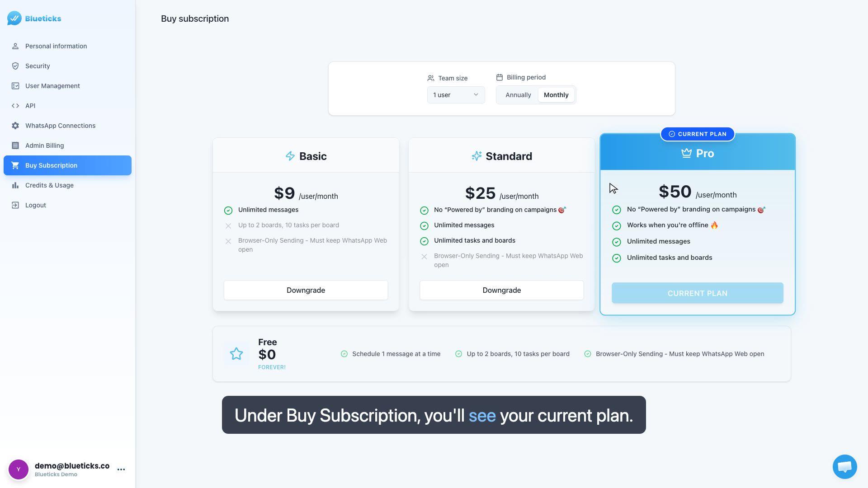Screen dimensions: 868x488
Task: Click the Standard $25 price
Action: [x=480, y=193]
